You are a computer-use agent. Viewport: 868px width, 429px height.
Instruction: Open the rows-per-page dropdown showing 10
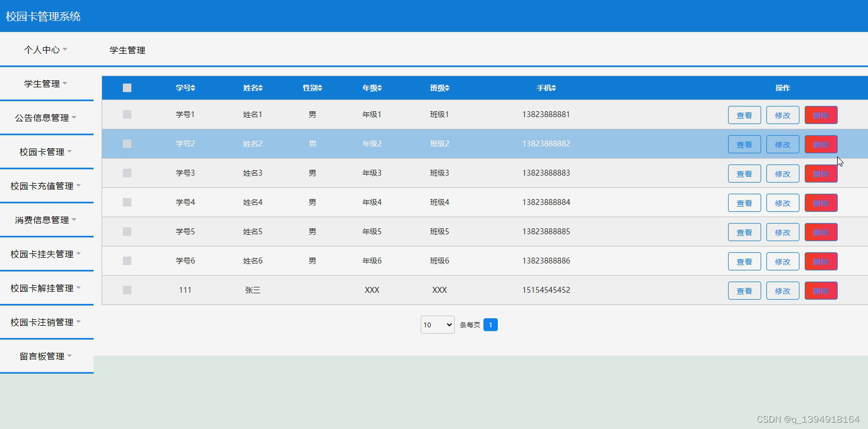pos(438,325)
